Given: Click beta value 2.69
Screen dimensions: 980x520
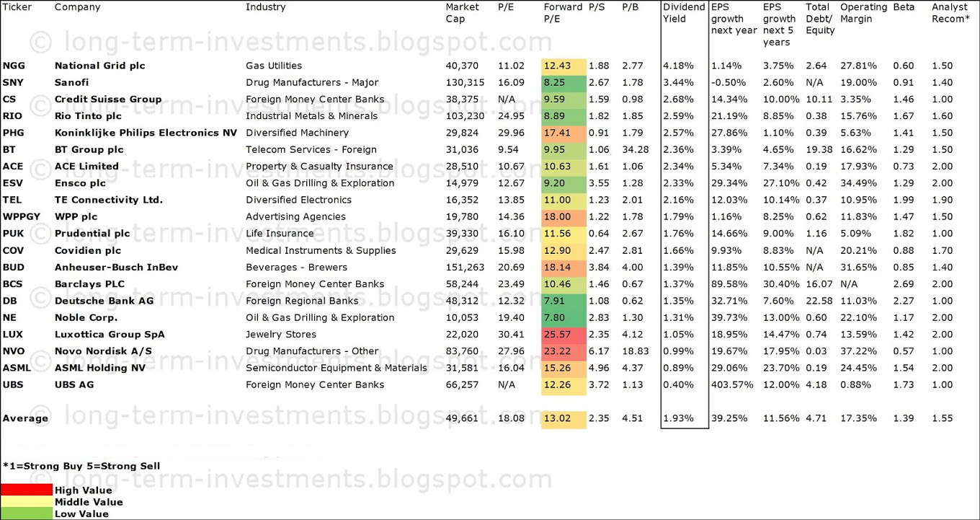Looking at the screenshot, I should coord(903,283).
